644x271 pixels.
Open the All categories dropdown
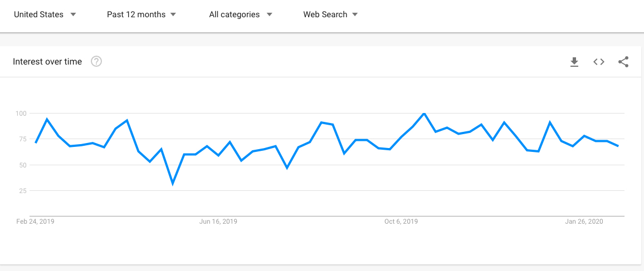click(241, 14)
